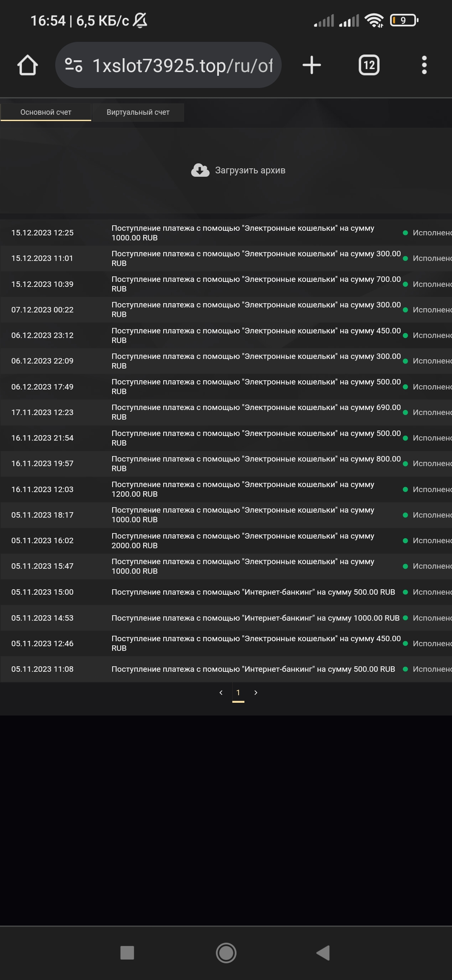Tap the browser home icon
Screen dimensions: 452x980
[28, 65]
